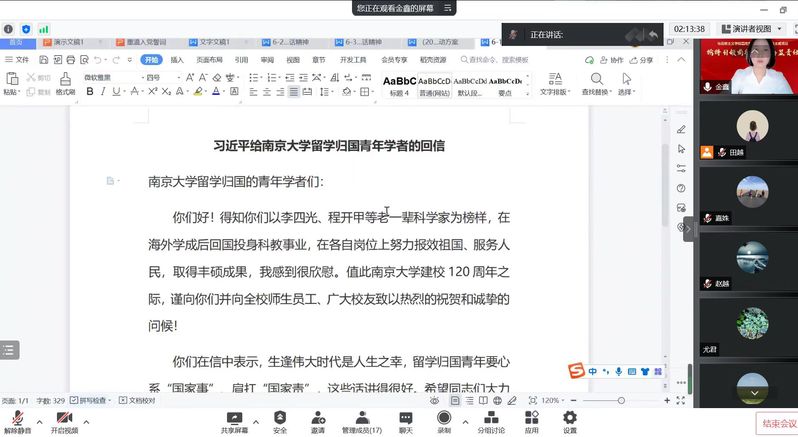This screenshot has height=437, width=798.
Task: Open the 安全 security shield icon
Action: tap(280, 419)
